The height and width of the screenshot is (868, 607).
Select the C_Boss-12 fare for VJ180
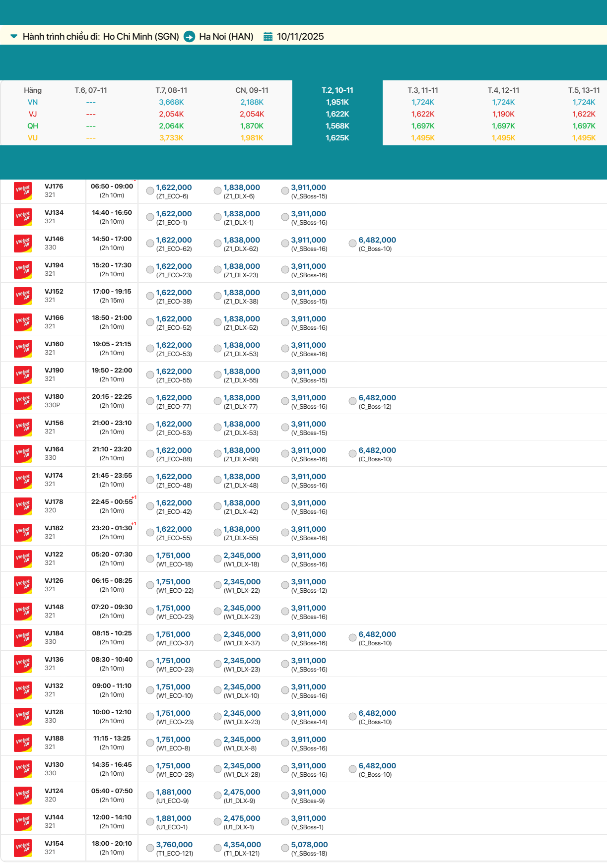click(352, 401)
